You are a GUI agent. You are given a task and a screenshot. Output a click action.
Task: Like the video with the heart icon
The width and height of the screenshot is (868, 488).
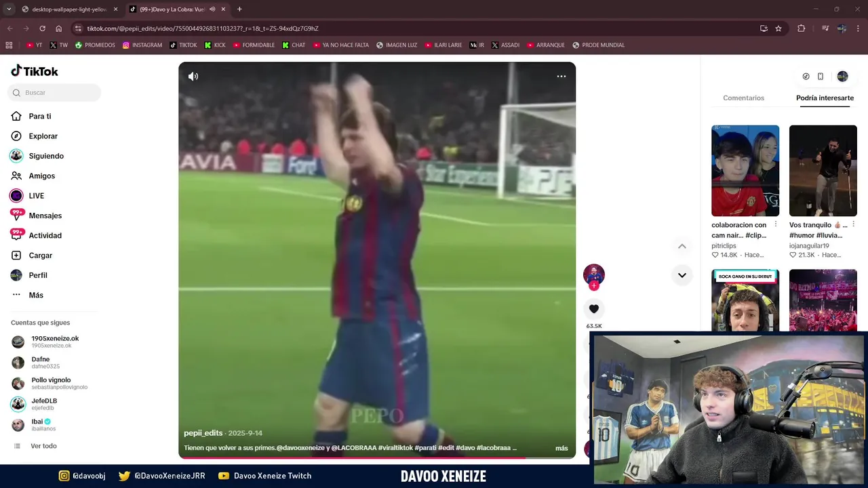[594, 309]
